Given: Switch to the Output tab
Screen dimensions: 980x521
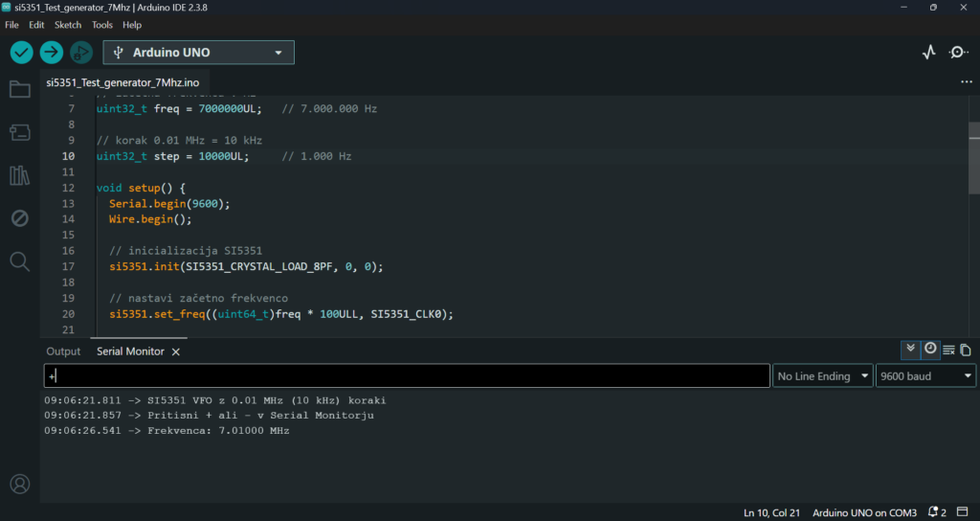Looking at the screenshot, I should click(63, 351).
